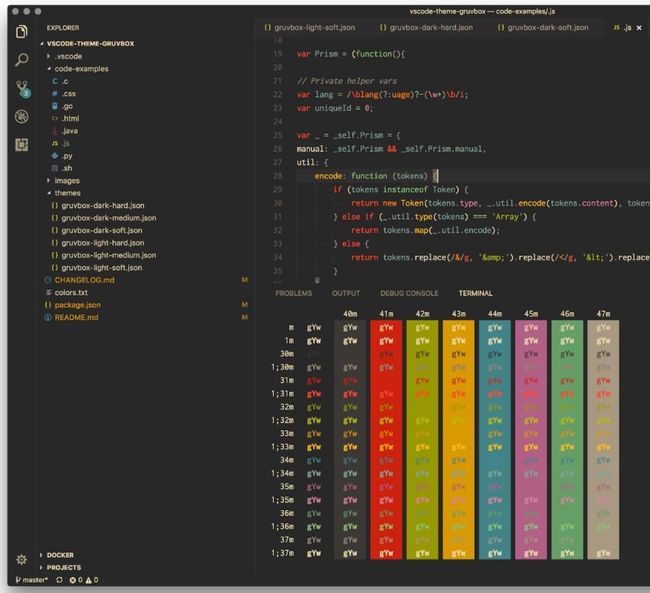Image resolution: width=650 pixels, height=593 pixels.
Task: Click the sync changes icon in status bar
Action: point(60,580)
